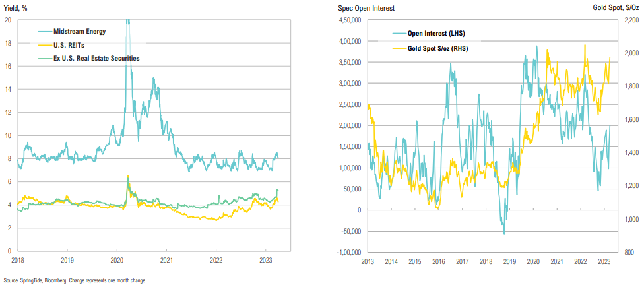Click the Midstream Energy legend entry
This screenshot has height=287, width=644.
(x=90, y=31)
